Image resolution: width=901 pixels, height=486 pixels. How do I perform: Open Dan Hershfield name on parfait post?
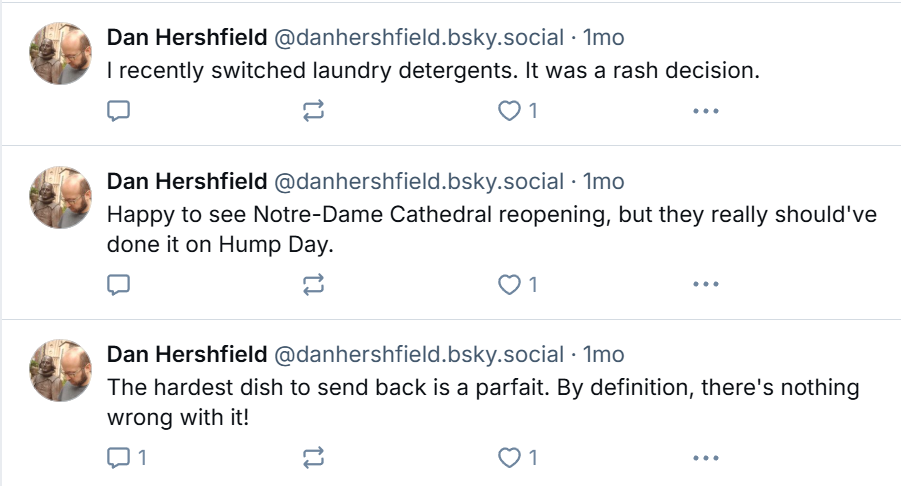click(187, 354)
